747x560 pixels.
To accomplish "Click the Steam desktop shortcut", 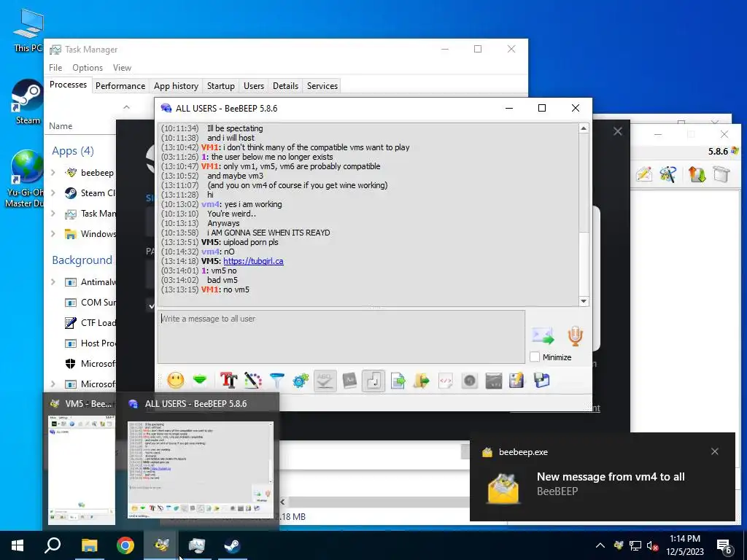I will [27, 102].
